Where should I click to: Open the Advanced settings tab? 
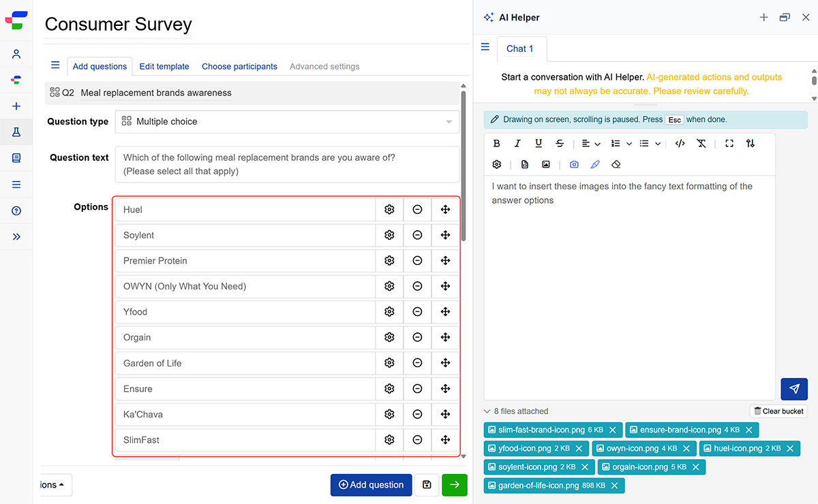(x=324, y=66)
